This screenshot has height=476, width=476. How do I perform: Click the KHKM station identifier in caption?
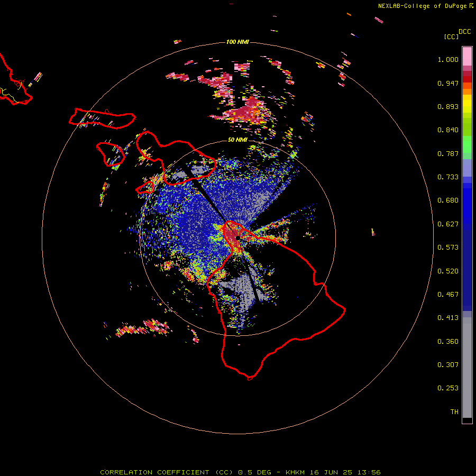pyautogui.click(x=295, y=472)
